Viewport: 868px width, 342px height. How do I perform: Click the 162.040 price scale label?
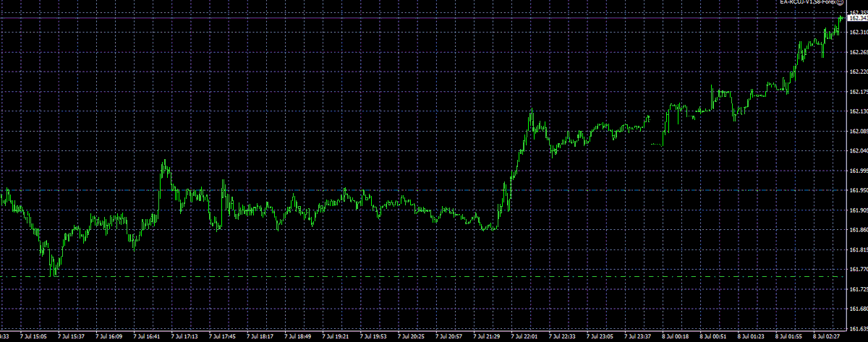click(x=858, y=150)
